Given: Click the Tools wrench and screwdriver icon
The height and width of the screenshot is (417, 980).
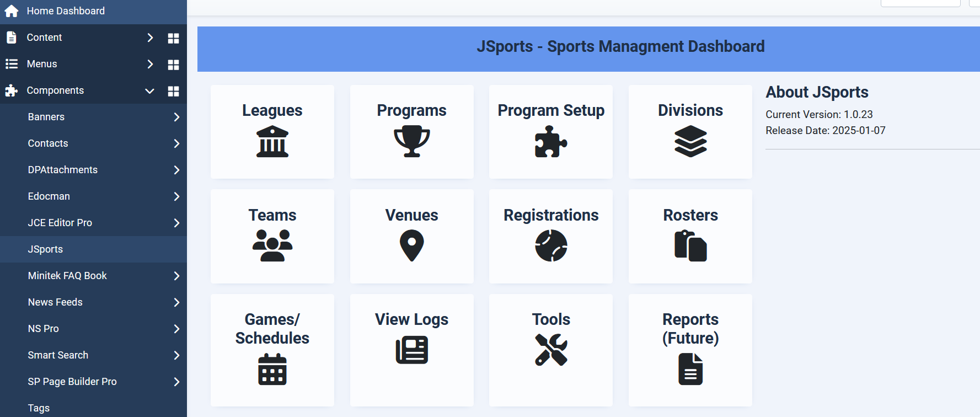Looking at the screenshot, I should 551,350.
